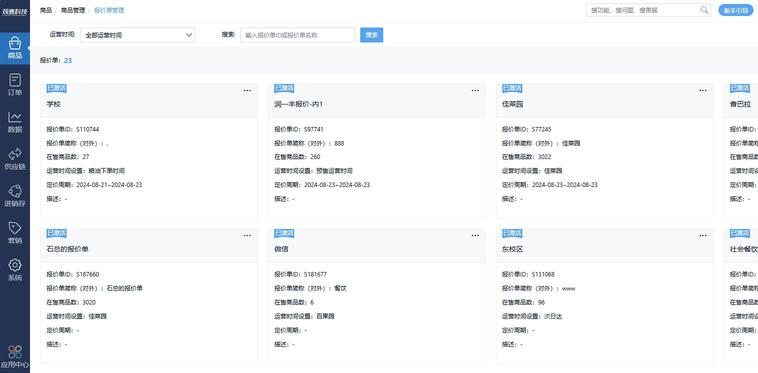Focus the quotation ID or name search field
The width and height of the screenshot is (758, 373).
pos(297,35)
